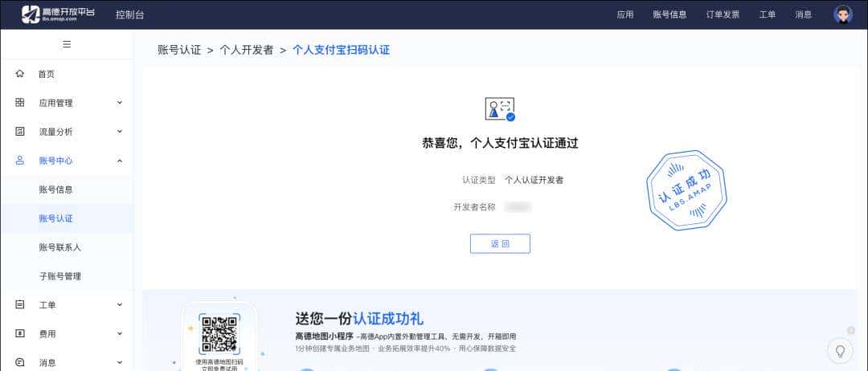868x371 pixels.
Task: Open 控制台 console link
Action: (130, 15)
